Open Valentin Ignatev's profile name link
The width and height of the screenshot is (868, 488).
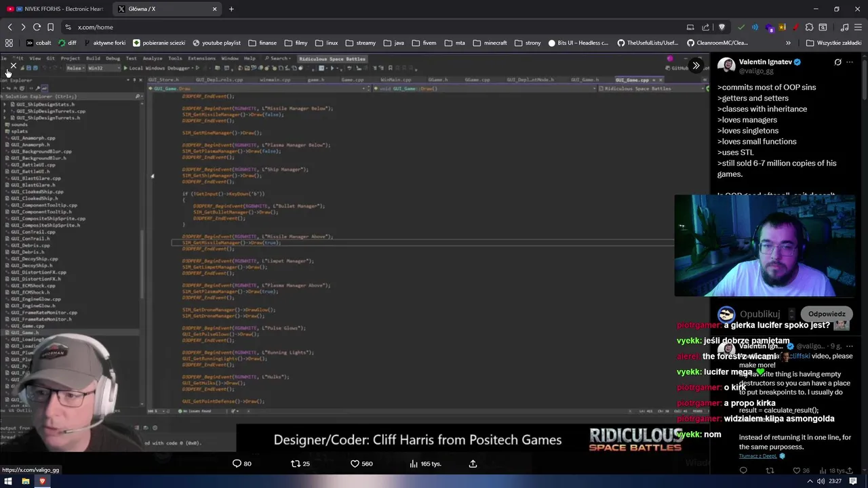point(765,62)
